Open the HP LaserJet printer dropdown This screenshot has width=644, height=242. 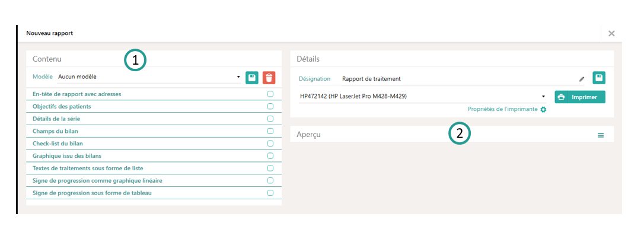pyautogui.click(x=543, y=97)
